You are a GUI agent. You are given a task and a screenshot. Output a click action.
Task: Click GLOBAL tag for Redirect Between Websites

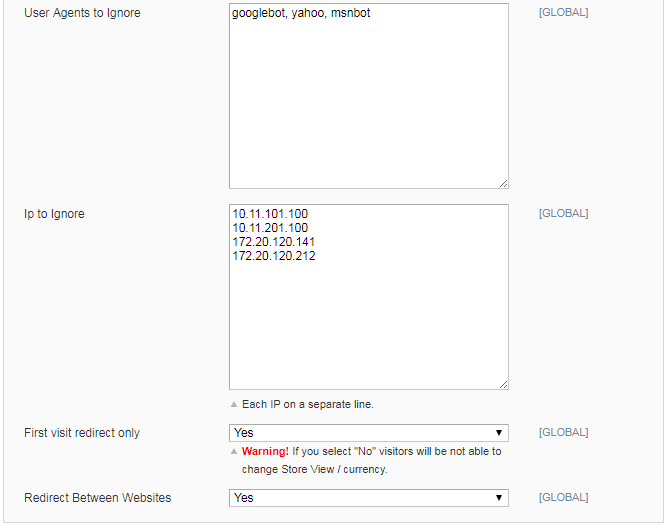pyautogui.click(x=563, y=497)
